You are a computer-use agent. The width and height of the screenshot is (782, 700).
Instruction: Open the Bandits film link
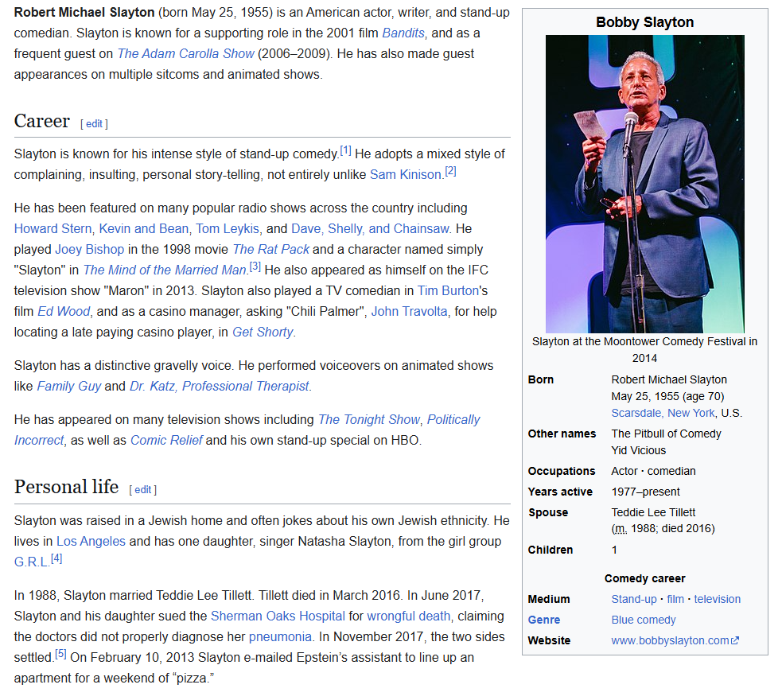click(x=403, y=33)
